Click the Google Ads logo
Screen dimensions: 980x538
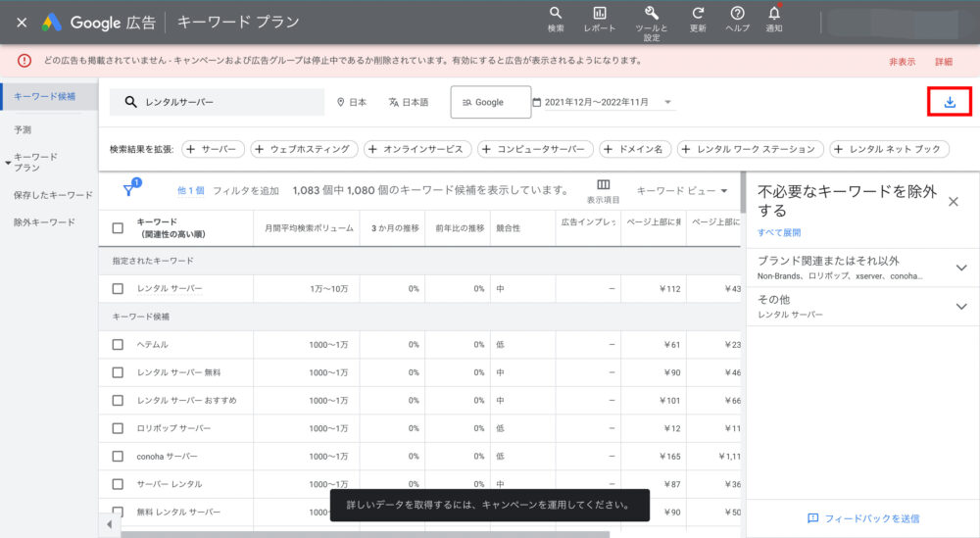(51, 23)
